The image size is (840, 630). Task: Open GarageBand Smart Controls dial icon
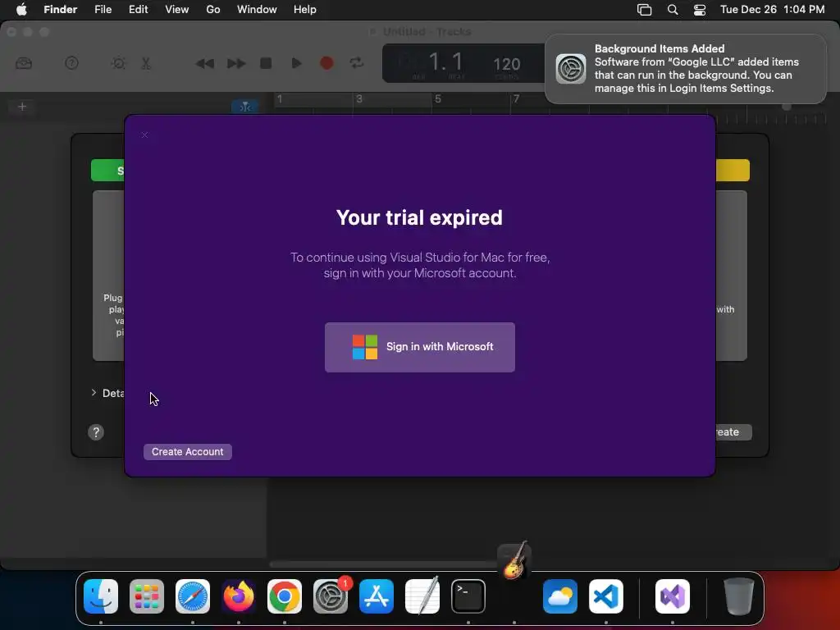pyautogui.click(x=118, y=63)
